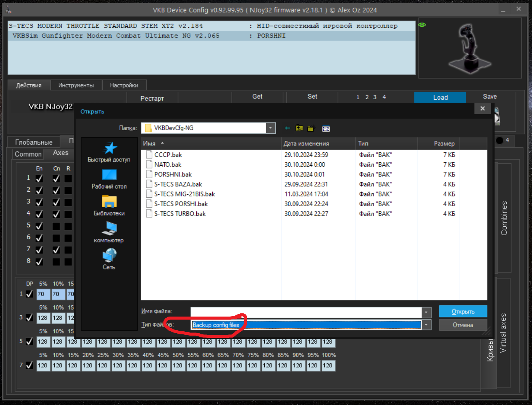Select the PORSHNI.bak file
The width and height of the screenshot is (532, 405).
173,174
